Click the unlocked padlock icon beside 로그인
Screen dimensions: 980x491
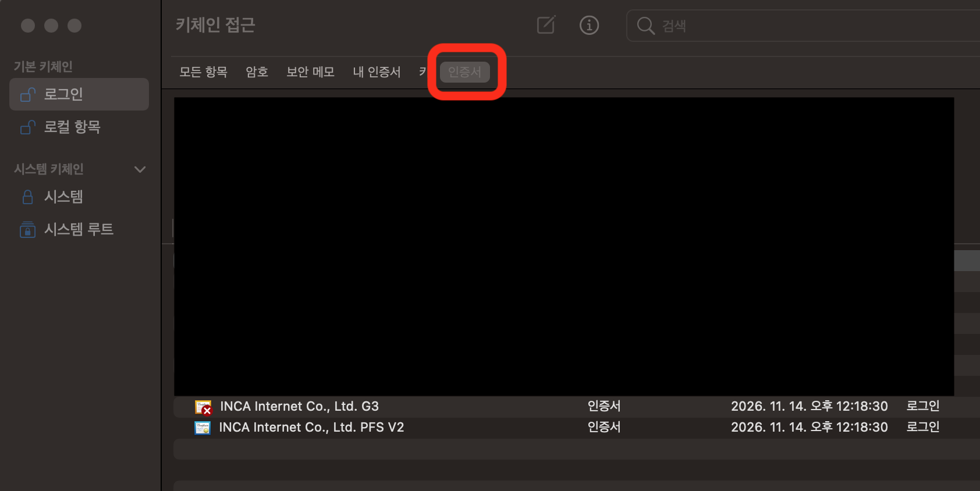[28, 94]
